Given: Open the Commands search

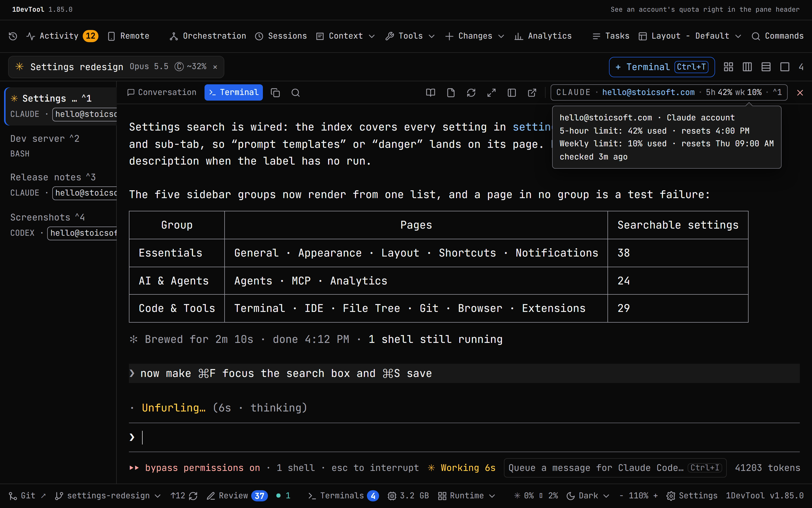Looking at the screenshot, I should click(777, 36).
